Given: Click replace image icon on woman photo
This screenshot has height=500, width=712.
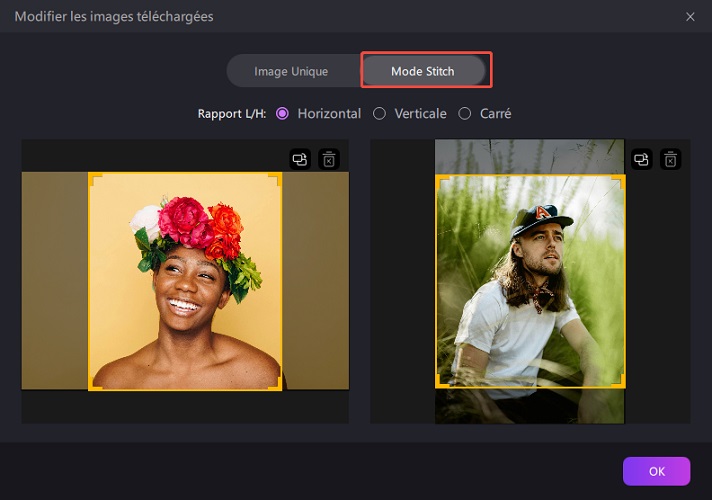Looking at the screenshot, I should (300, 159).
